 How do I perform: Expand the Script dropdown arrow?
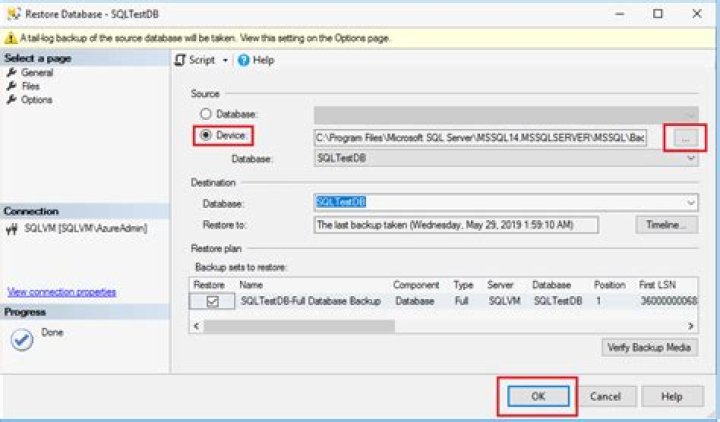click(225, 60)
